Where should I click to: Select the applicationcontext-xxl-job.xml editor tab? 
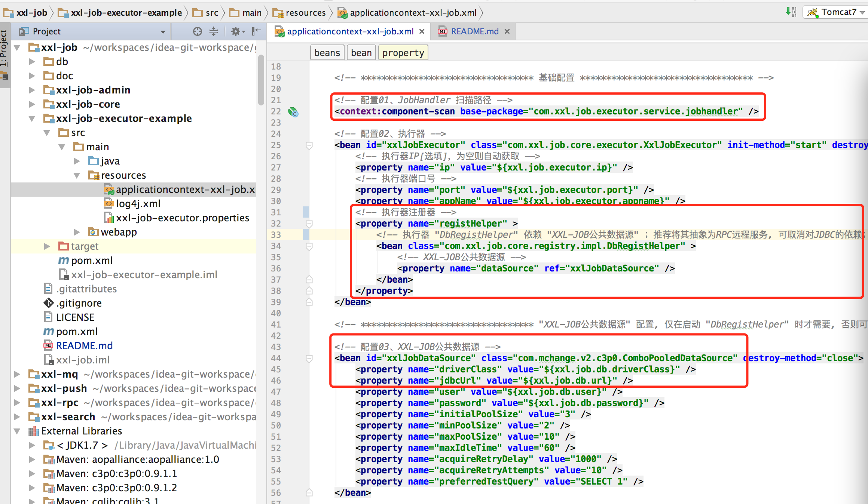click(350, 31)
